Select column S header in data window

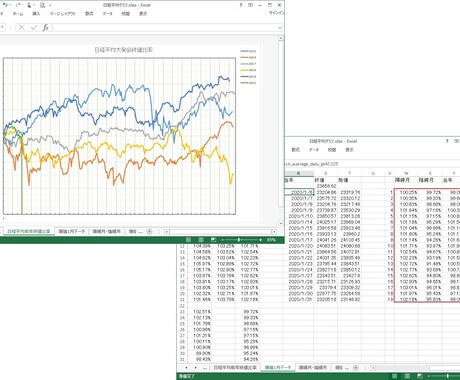[325, 173]
